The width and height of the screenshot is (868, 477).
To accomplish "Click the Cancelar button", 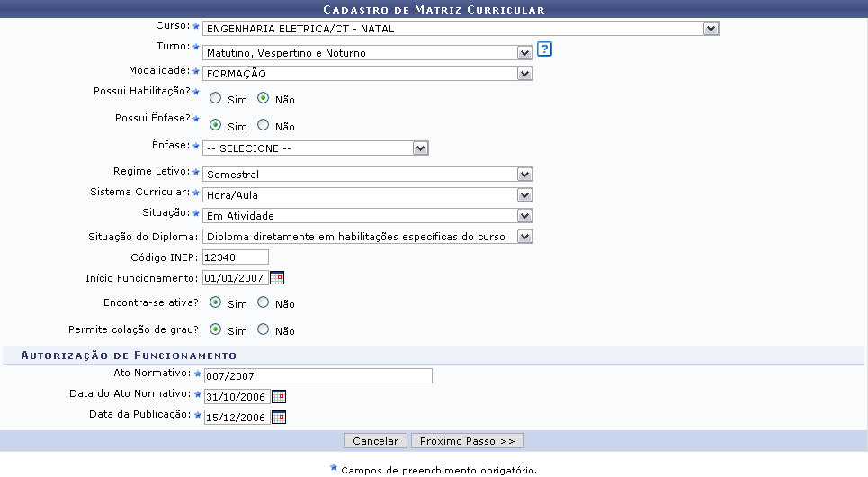I will pyautogui.click(x=375, y=441).
